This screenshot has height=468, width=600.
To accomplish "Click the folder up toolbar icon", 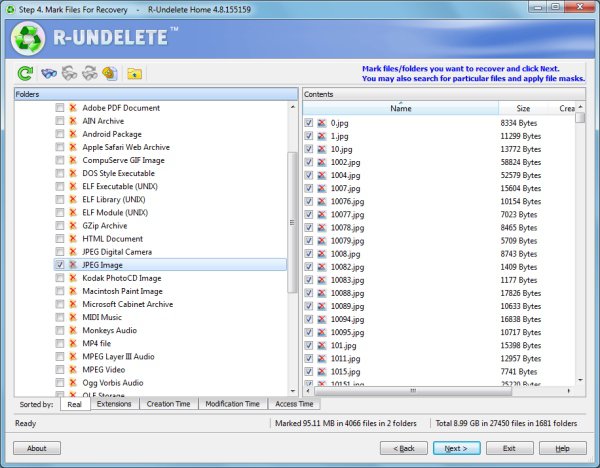I will click(x=134, y=73).
